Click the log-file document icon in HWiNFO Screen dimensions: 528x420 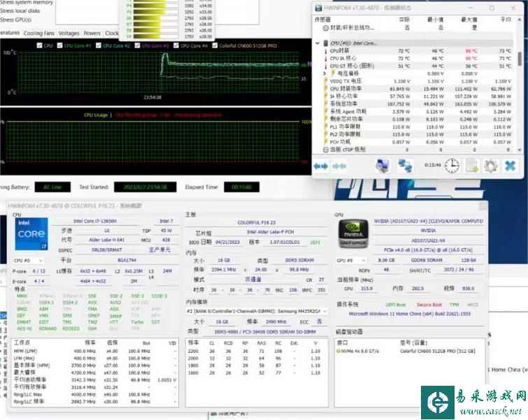pos(472,166)
